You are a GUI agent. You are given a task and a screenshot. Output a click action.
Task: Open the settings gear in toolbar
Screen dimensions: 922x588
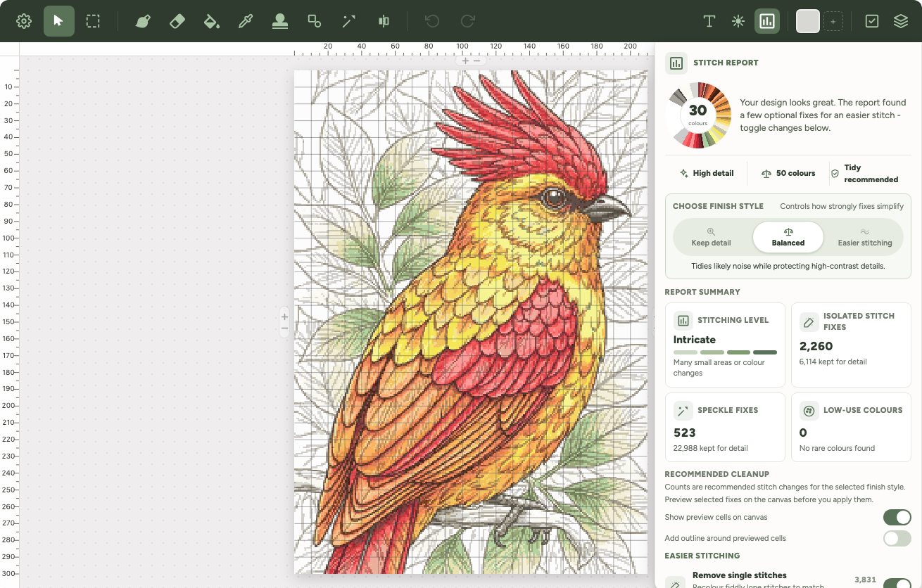(x=24, y=21)
